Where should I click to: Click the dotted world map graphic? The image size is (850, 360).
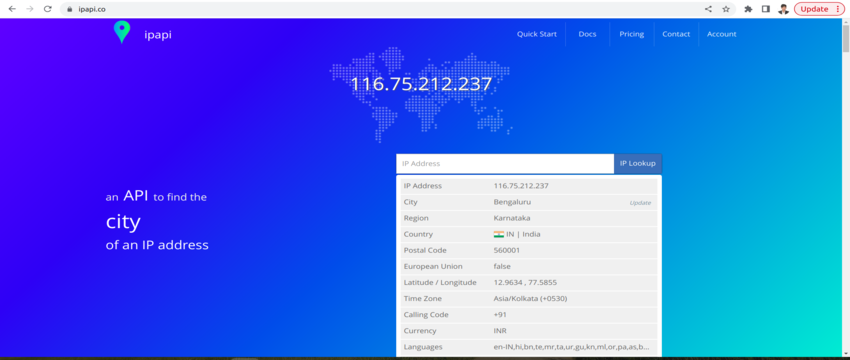421,95
